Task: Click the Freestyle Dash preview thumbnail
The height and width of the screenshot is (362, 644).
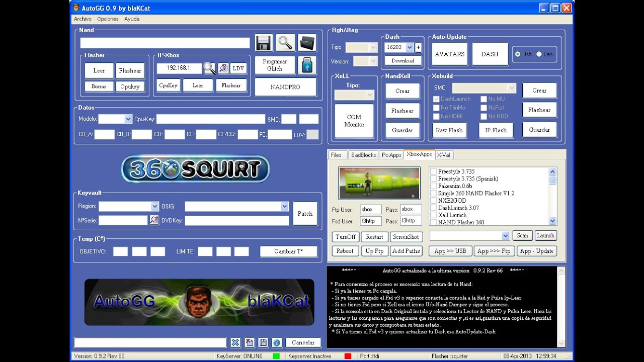Action: click(379, 183)
